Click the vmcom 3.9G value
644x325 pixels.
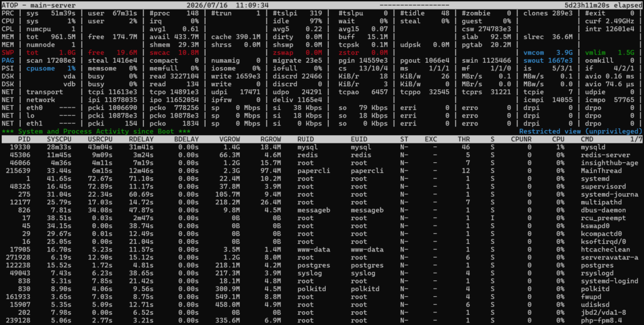548,53
